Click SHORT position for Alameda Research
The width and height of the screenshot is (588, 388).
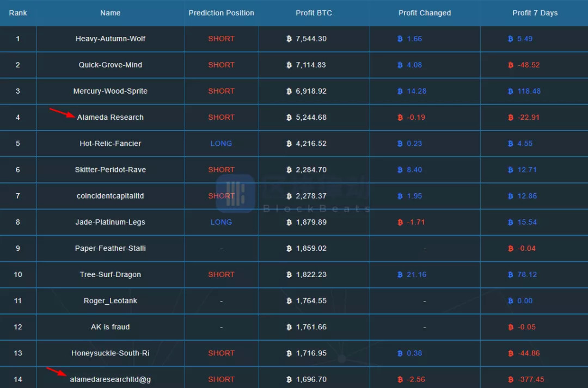(221, 118)
